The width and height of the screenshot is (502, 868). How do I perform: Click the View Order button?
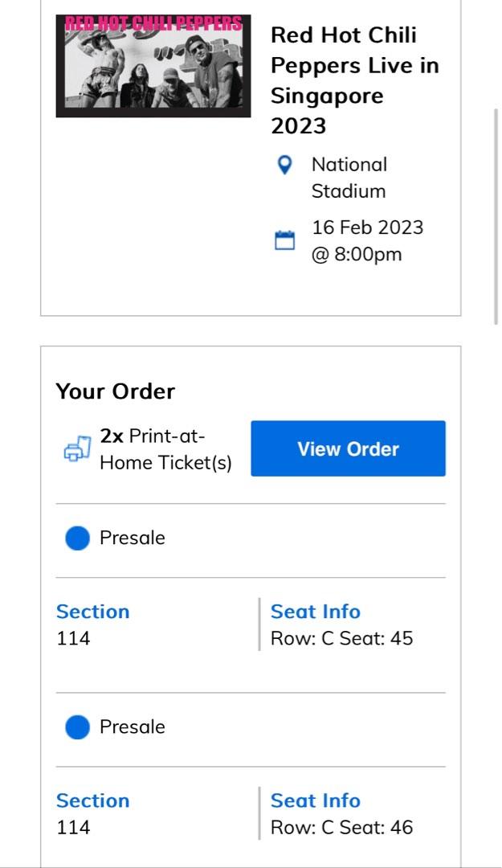(348, 448)
